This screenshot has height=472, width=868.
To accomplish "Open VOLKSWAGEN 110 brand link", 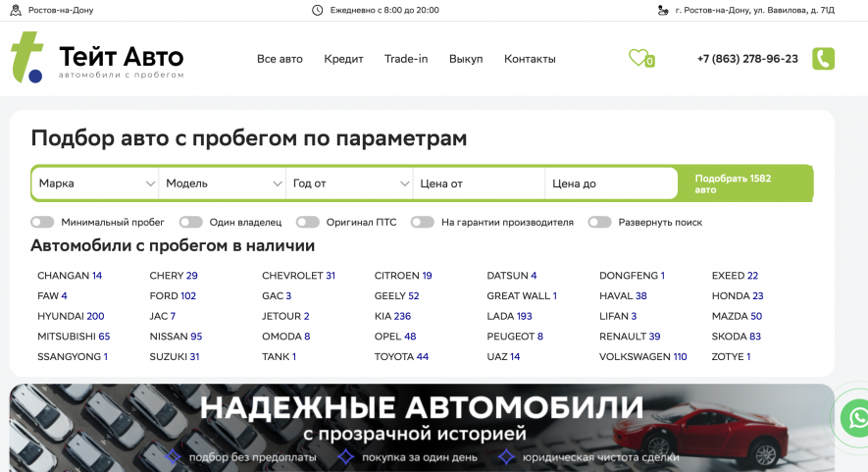I will click(642, 357).
